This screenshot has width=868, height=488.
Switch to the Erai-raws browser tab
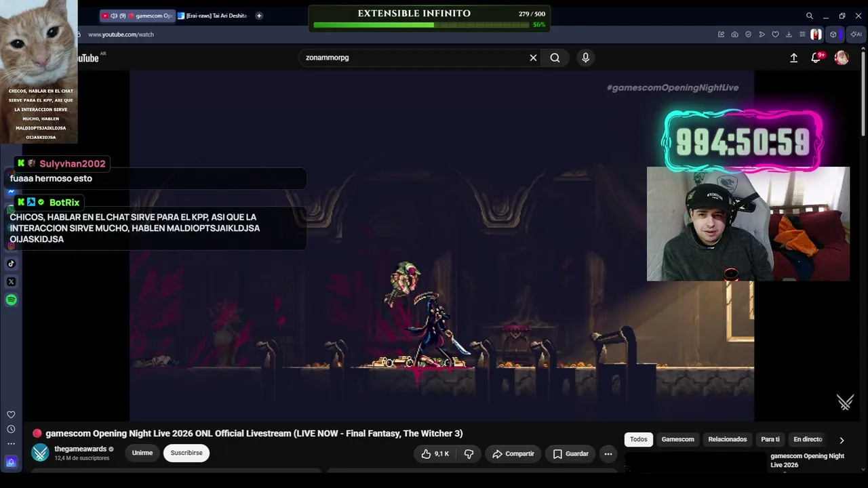(213, 16)
